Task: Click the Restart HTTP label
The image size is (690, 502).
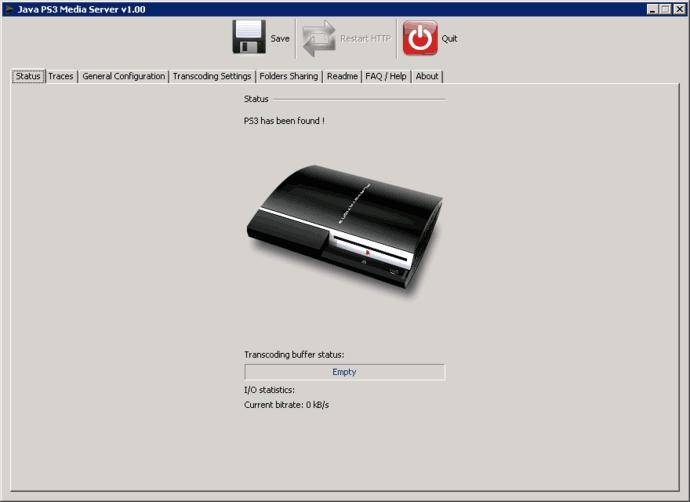Action: coord(365,39)
